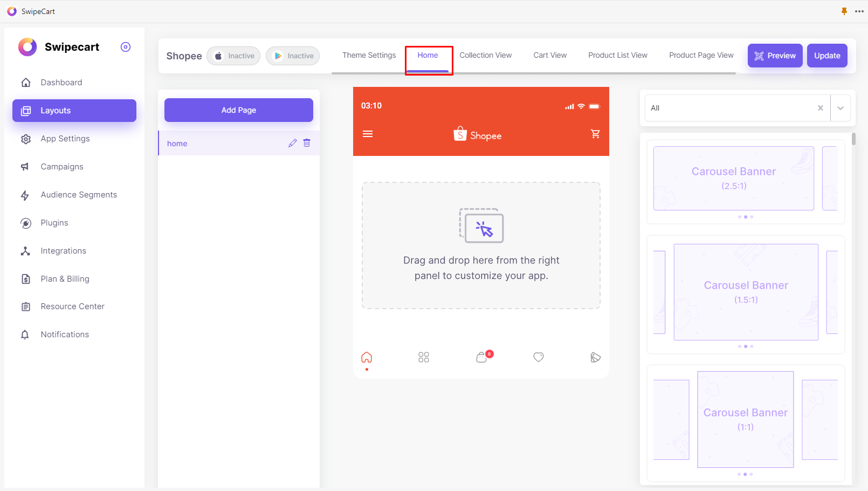868x491 pixels.
Task: Open the three-dots menu at top right
Action: tap(859, 11)
